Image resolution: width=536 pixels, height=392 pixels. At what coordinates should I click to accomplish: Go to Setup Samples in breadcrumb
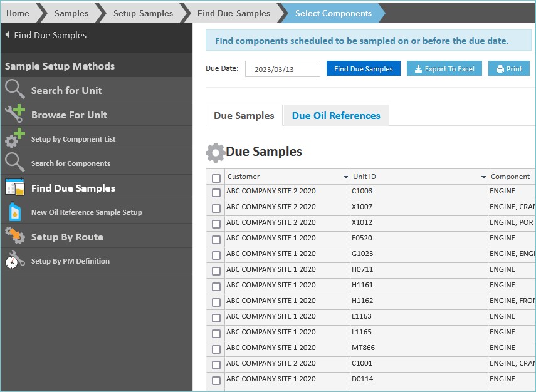point(143,13)
